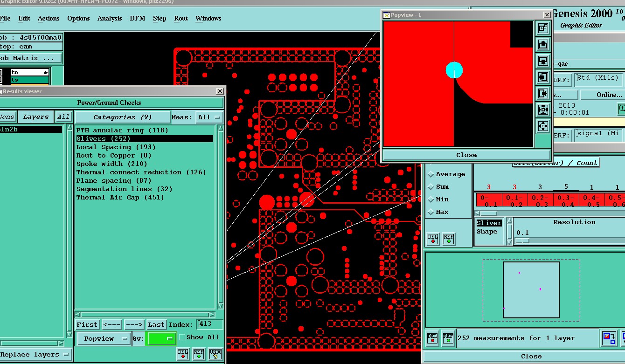
Task: Click the 0-0.1 red histogram bar
Action: [x=489, y=200]
